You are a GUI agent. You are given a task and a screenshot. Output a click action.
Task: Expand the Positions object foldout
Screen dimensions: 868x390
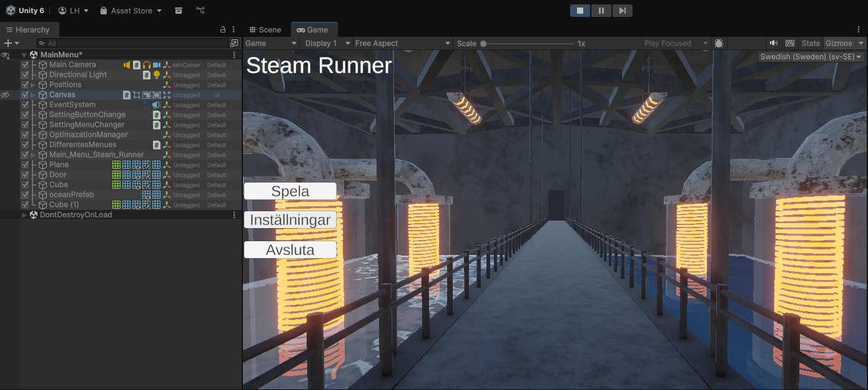[33, 85]
